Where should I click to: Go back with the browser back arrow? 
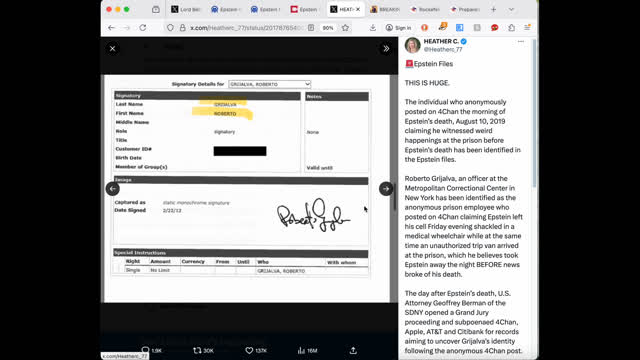pos(111,28)
